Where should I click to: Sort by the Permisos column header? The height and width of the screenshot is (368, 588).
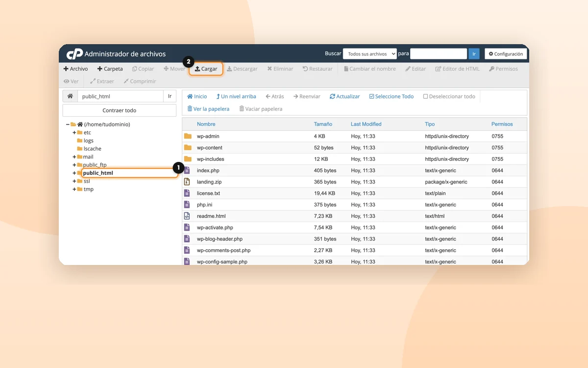(502, 124)
